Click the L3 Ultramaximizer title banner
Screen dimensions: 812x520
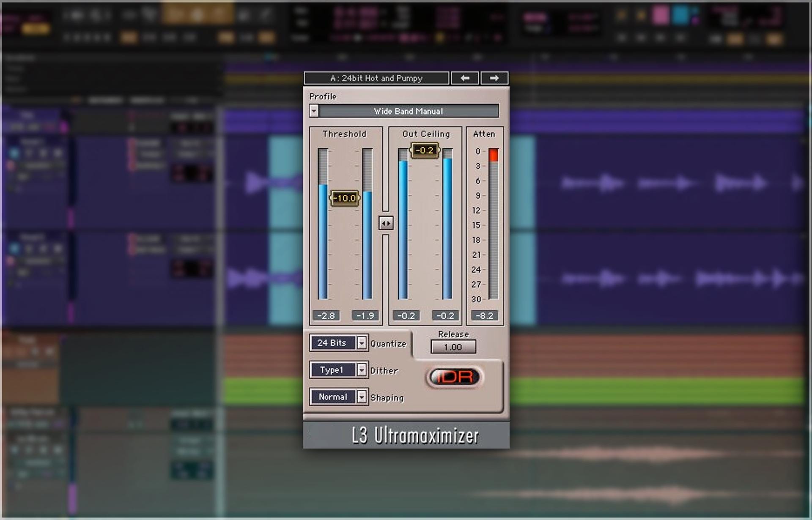(x=406, y=435)
